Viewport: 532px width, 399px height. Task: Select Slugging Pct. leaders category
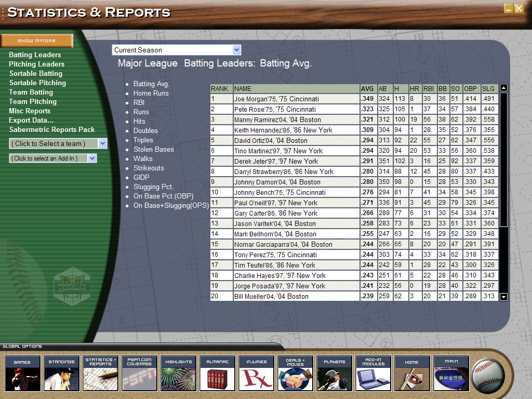click(153, 187)
